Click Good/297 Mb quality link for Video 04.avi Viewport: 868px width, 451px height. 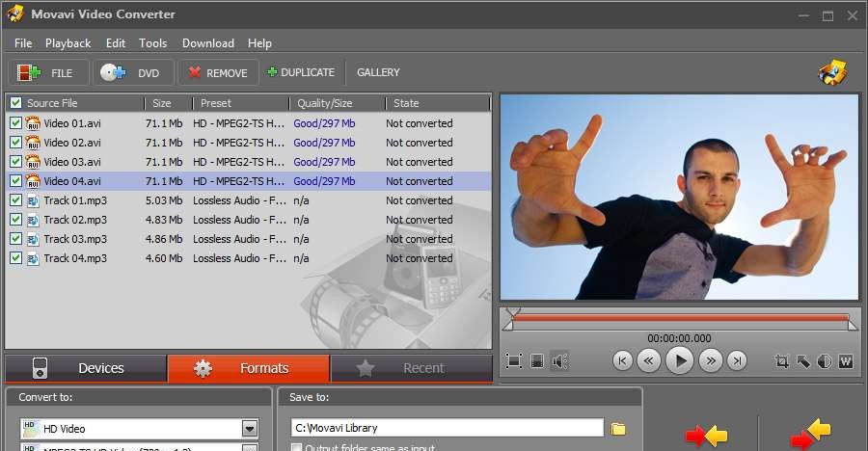[324, 181]
